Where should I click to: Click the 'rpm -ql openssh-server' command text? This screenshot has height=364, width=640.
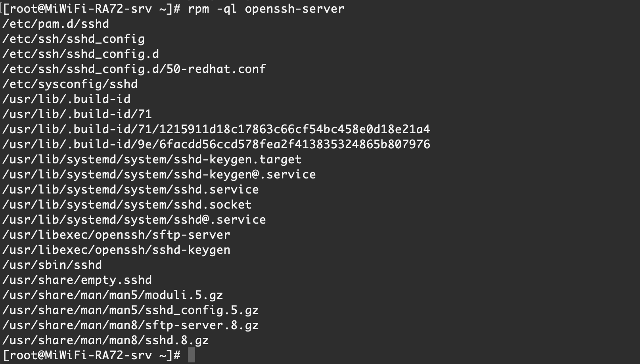click(x=266, y=9)
